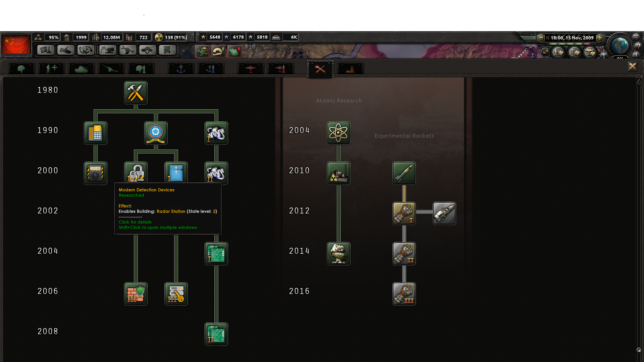The image size is (644, 362).
Task: Decrease game speed with minus button
Action: tap(541, 38)
